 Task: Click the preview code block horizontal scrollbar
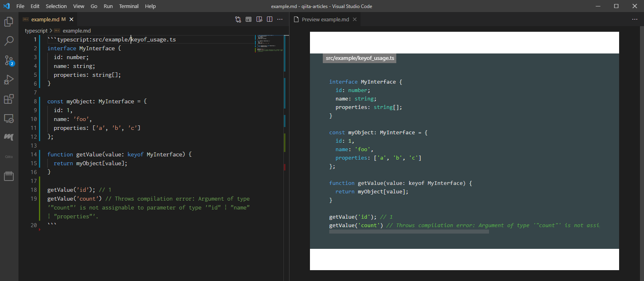[409, 232]
